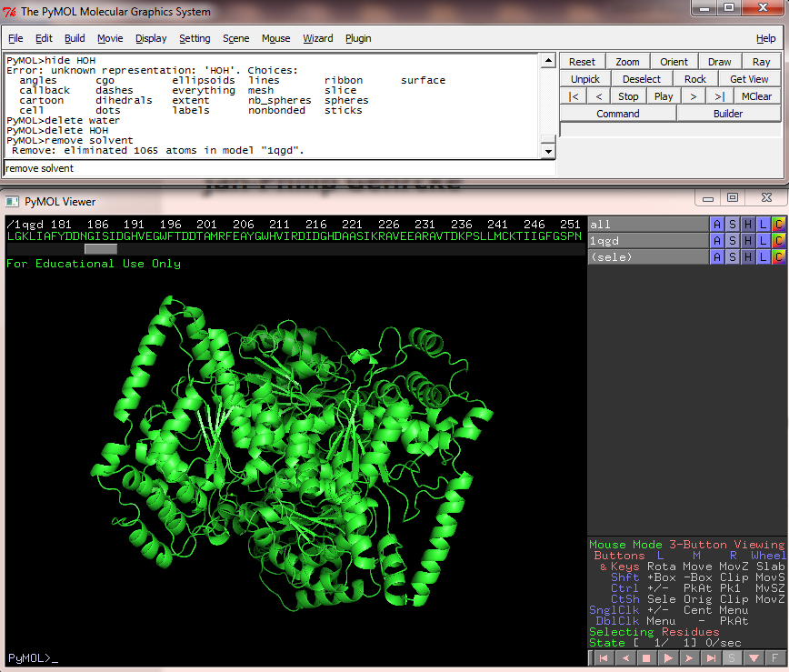The image size is (789, 672).
Task: Click the jump-to-last-frame icon in viewer
Action: (711, 658)
